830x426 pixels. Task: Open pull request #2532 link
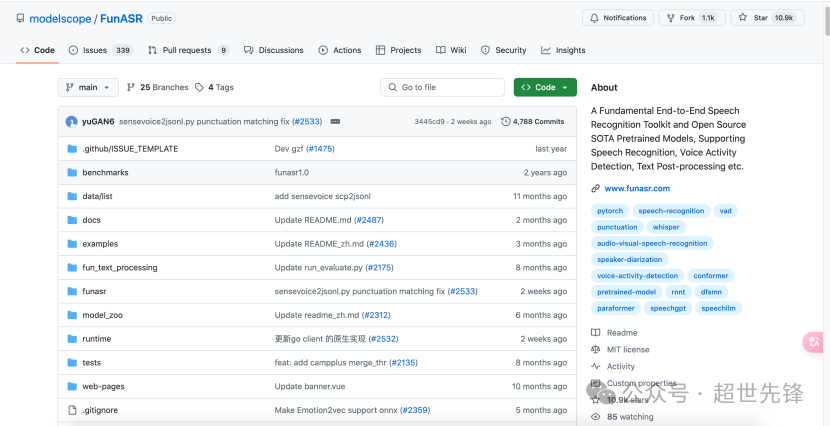(383, 339)
